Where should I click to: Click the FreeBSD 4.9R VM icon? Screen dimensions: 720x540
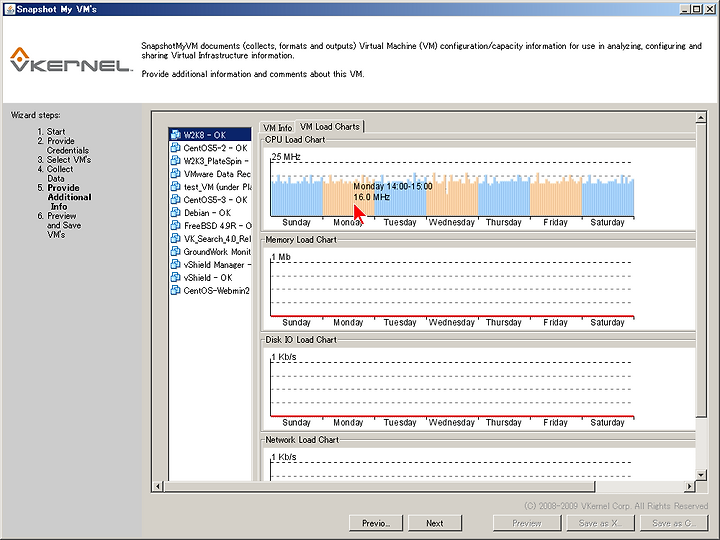(x=175, y=225)
